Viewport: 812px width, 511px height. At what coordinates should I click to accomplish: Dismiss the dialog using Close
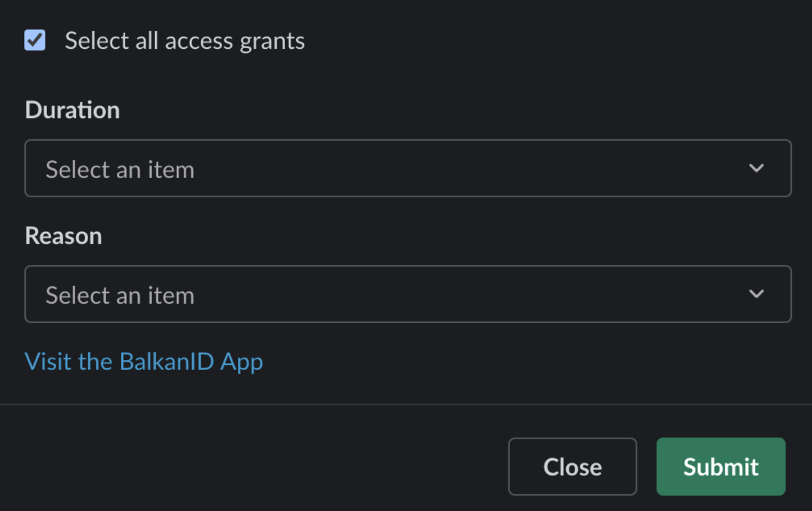point(572,467)
